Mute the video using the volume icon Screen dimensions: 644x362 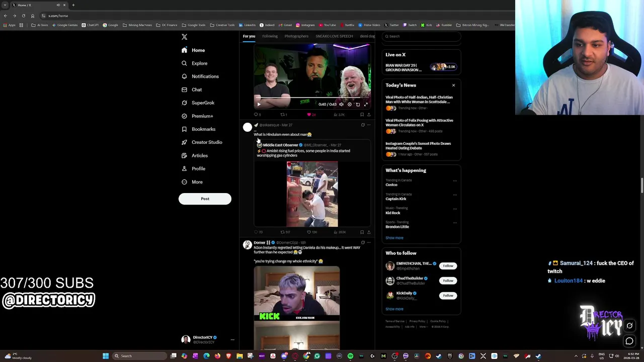click(341, 105)
